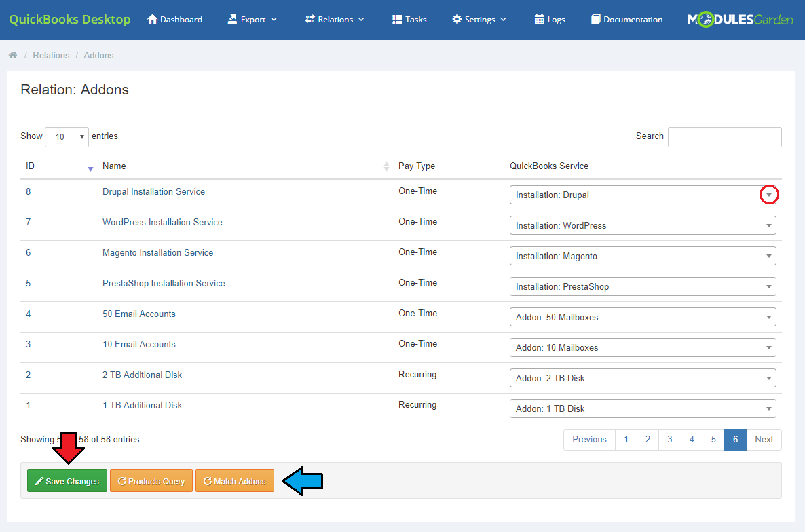This screenshot has height=532, width=805.
Task: Open Installation: Magento service dropdown
Action: click(643, 256)
